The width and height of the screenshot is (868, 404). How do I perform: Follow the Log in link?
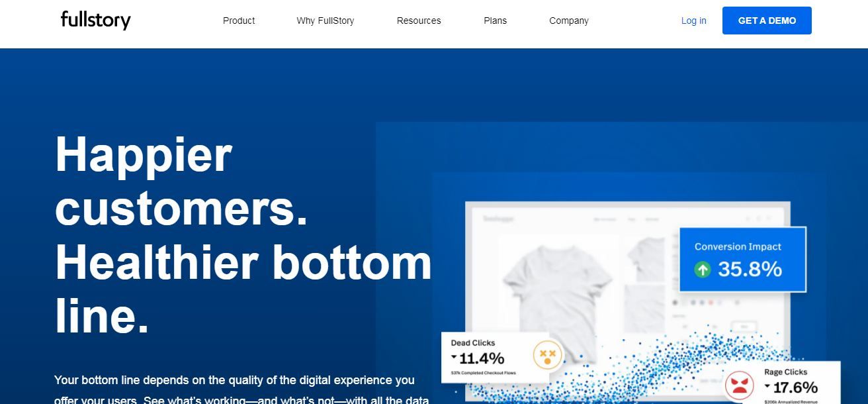[694, 21]
